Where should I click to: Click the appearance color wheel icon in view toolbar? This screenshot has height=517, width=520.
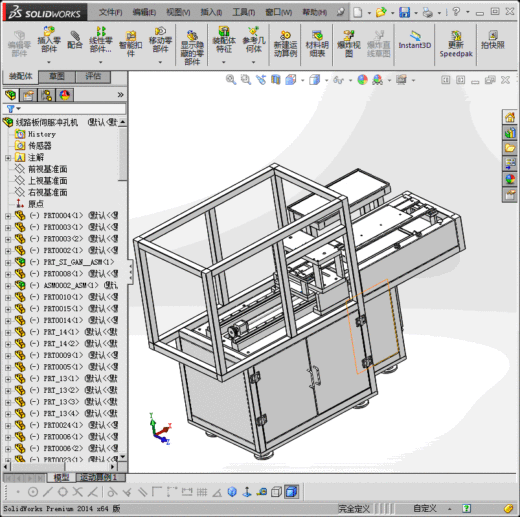click(362, 80)
